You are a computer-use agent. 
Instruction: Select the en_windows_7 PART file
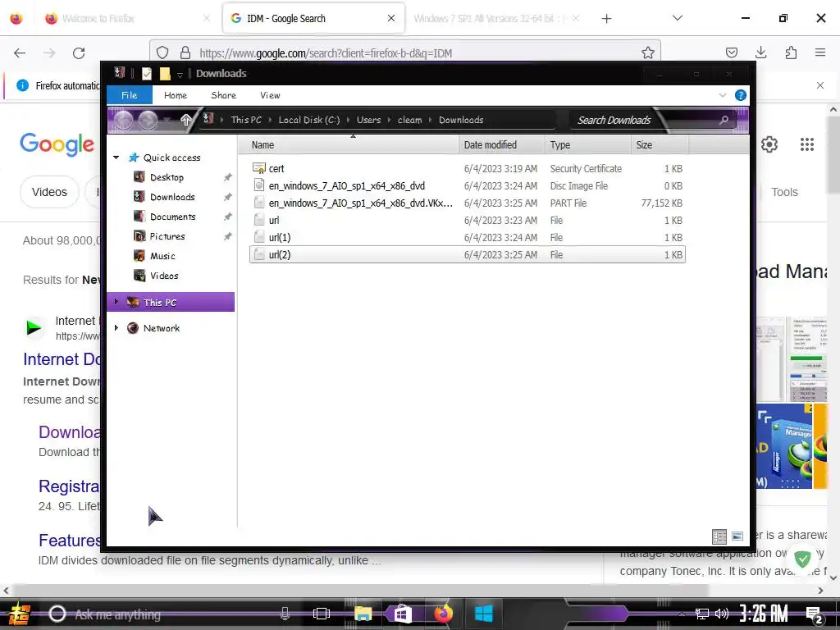pos(467,203)
